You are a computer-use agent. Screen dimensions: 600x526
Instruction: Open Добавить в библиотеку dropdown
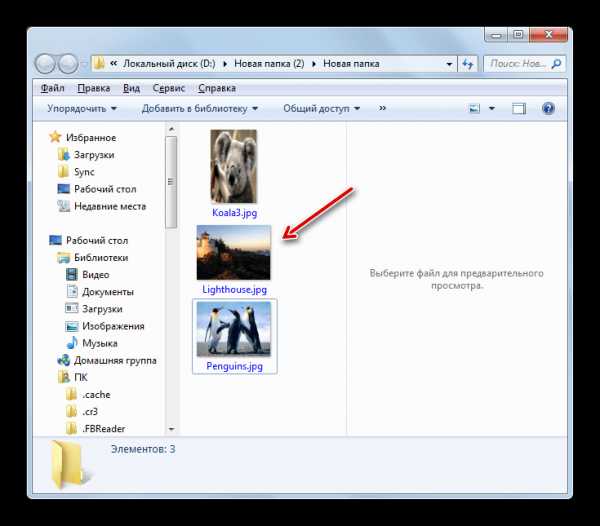pyautogui.click(x=200, y=109)
